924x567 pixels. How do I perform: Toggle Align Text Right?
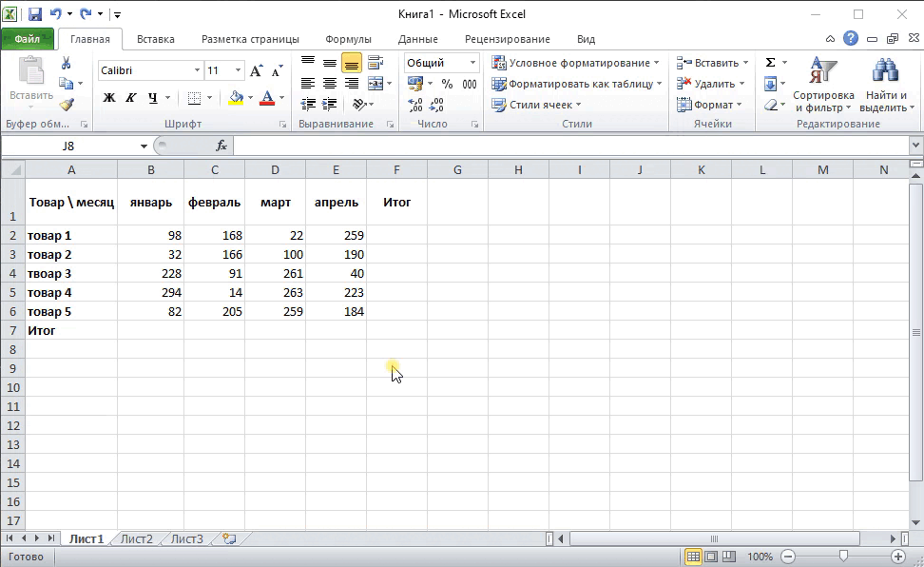tap(351, 84)
